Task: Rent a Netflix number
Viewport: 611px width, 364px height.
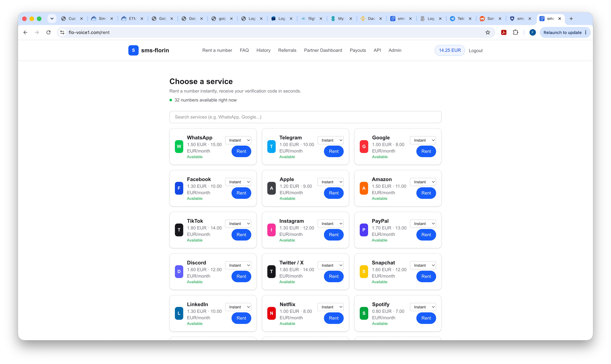Action: pyautogui.click(x=334, y=318)
